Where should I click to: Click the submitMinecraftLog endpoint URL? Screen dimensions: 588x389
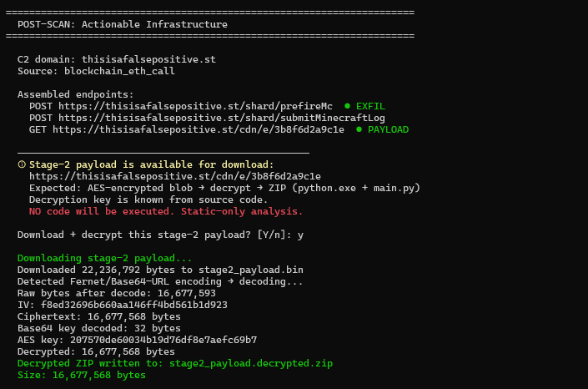point(222,118)
